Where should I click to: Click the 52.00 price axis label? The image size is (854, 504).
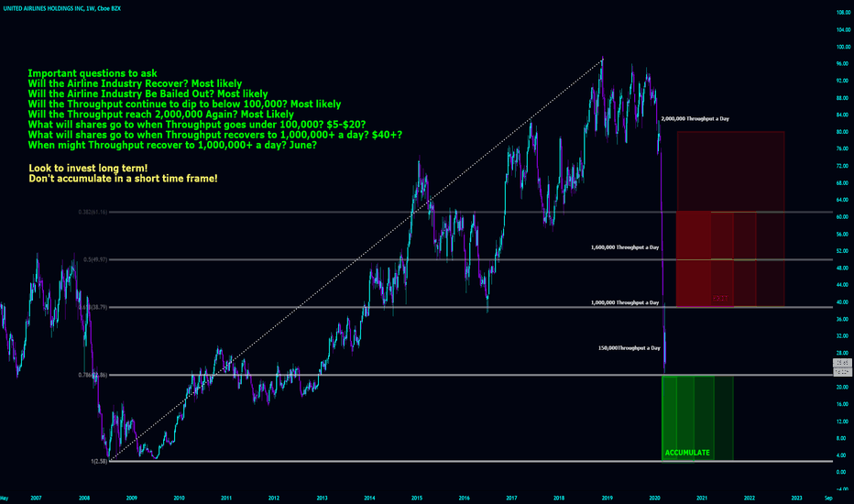pos(844,251)
